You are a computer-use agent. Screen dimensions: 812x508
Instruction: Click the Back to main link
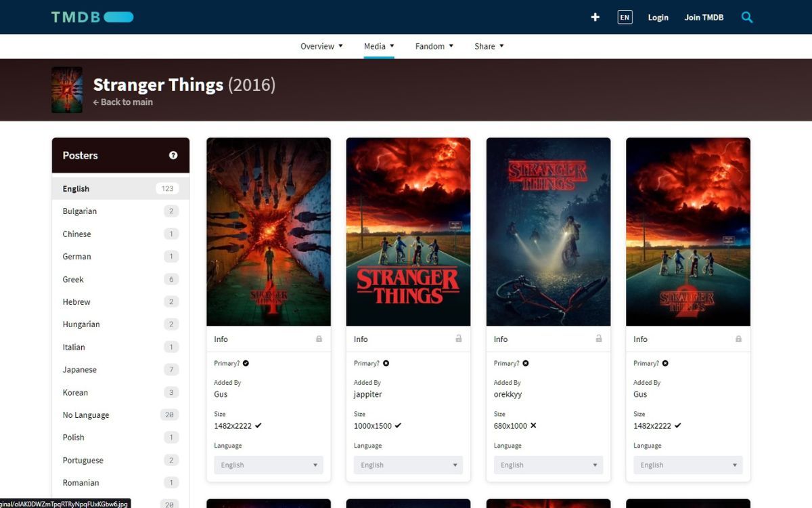[x=122, y=102]
